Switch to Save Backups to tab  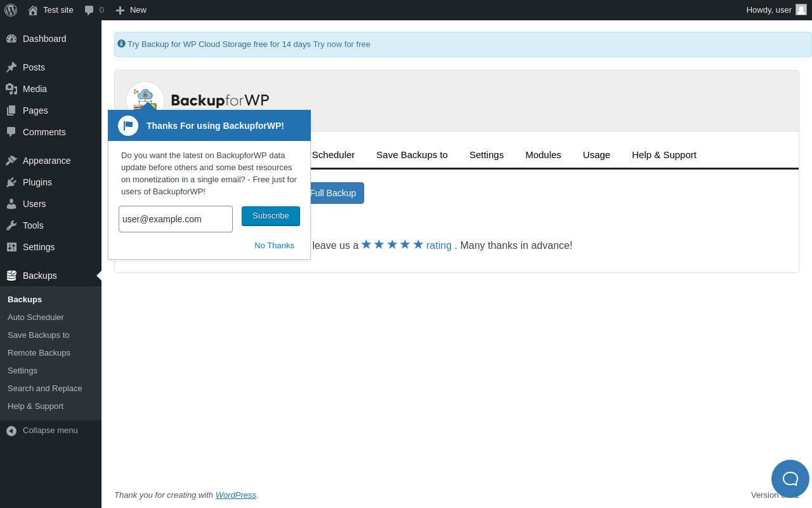tap(412, 154)
